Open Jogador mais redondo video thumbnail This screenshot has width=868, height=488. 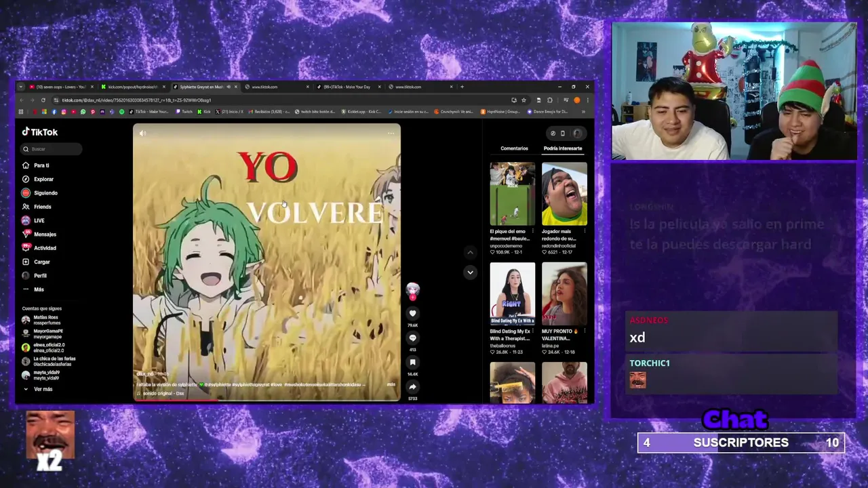(564, 194)
